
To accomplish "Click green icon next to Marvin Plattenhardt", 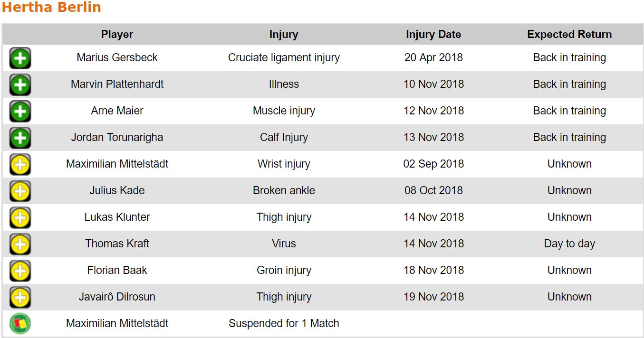I will pyautogui.click(x=20, y=85).
